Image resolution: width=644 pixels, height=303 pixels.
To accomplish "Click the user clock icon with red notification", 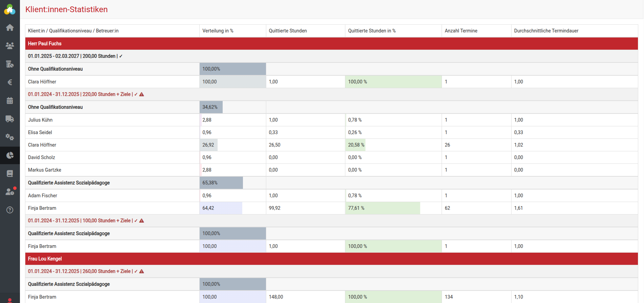I will [x=10, y=192].
